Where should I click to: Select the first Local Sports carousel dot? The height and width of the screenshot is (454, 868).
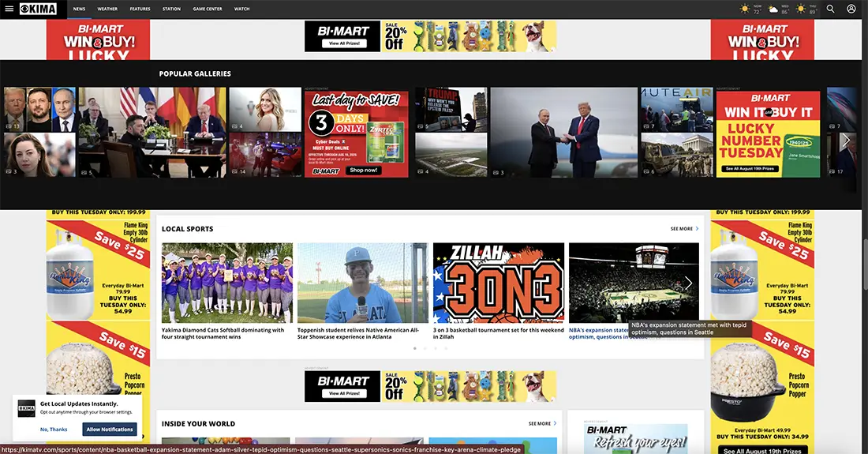[414, 348]
